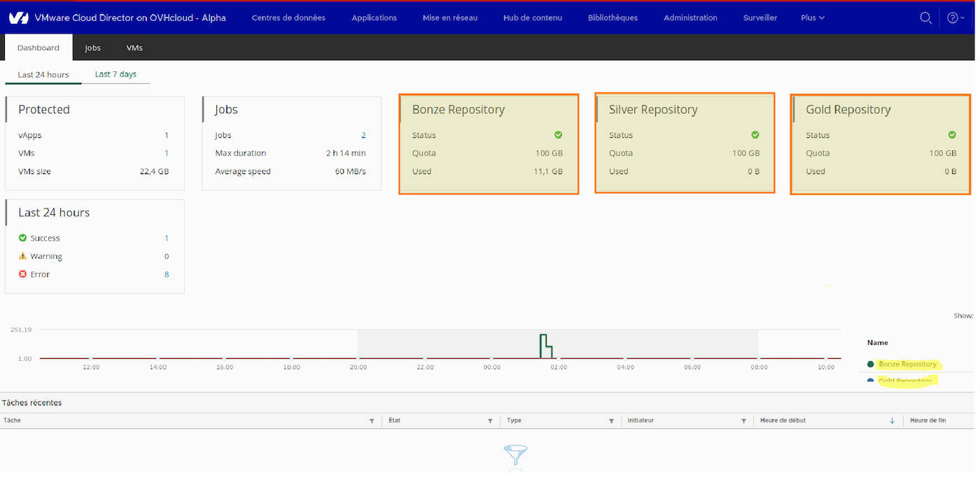Click the green color dot beside Bonze Repository

[870, 364]
